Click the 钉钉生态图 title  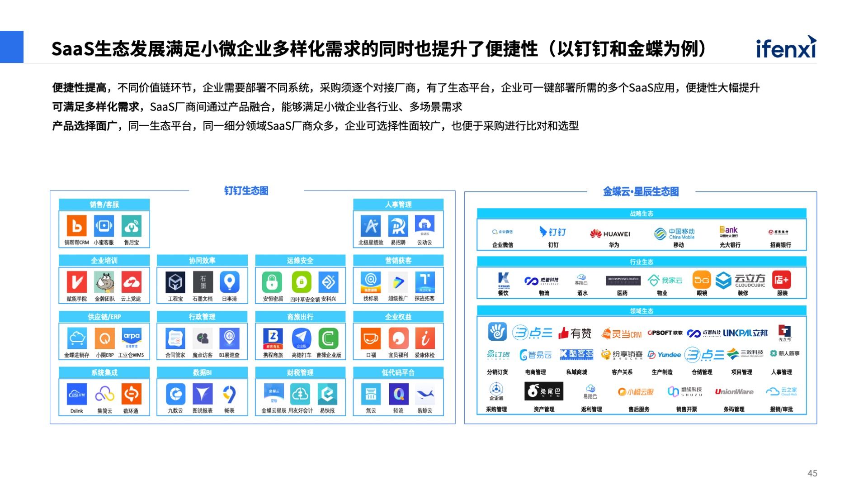246,190
